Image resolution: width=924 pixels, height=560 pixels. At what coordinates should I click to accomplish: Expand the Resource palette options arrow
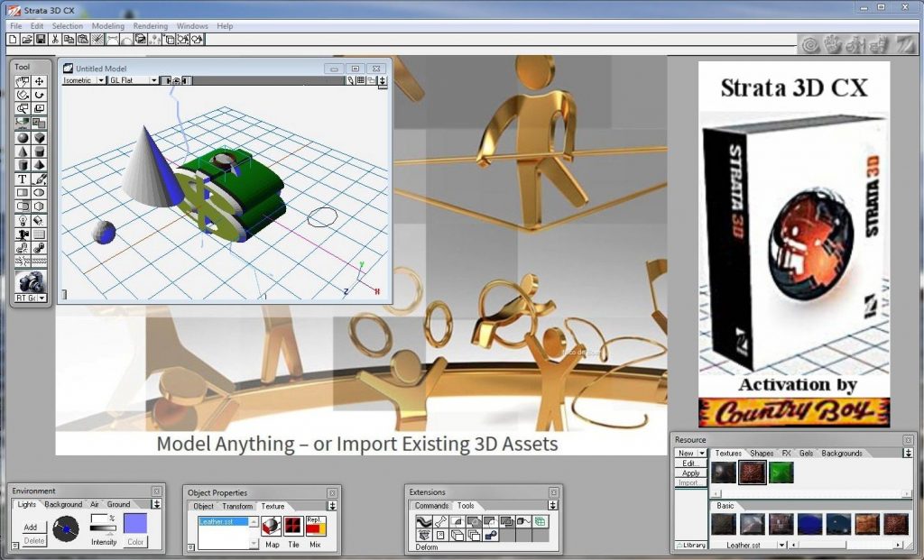908,453
